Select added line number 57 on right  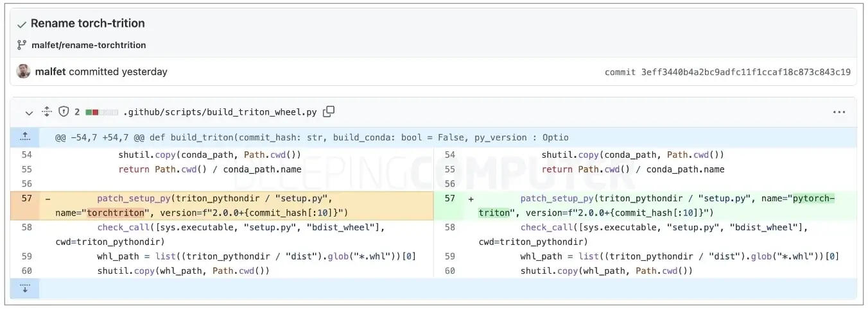pyautogui.click(x=449, y=198)
